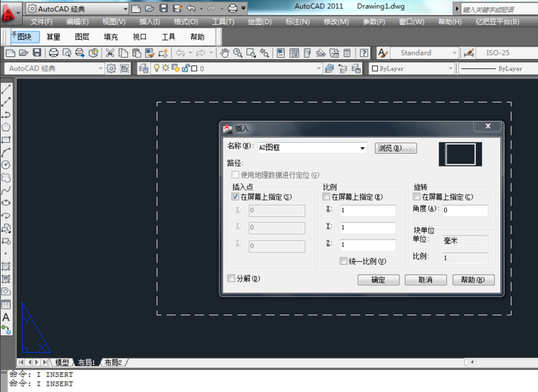This screenshot has width=538, height=392.
Task: Select the Polygon draw tool
Action: [x=6, y=127]
